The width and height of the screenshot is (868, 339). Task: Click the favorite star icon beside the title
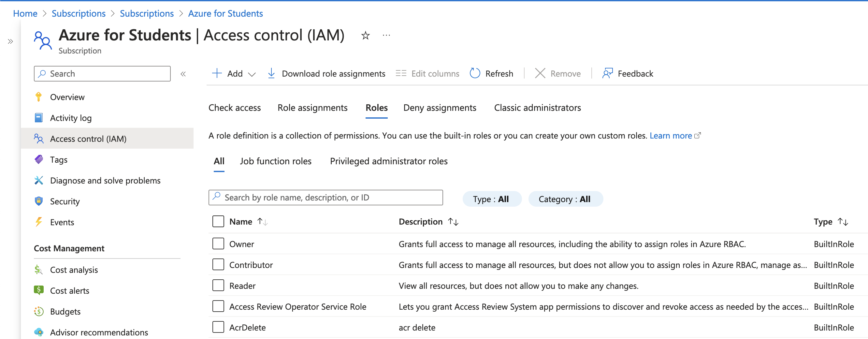365,36
